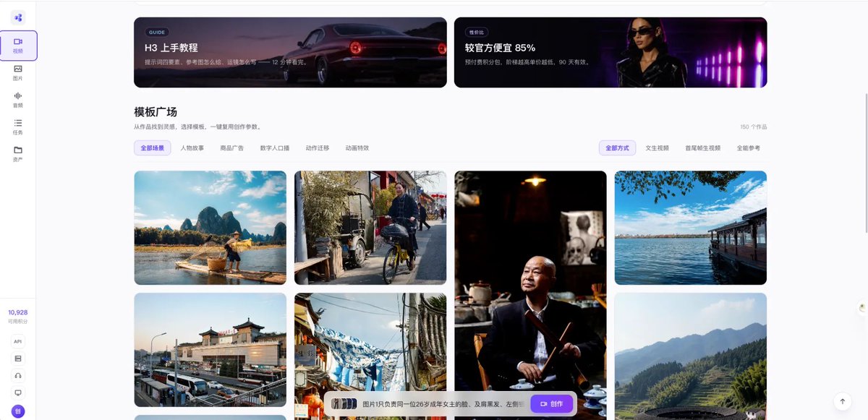Viewport: 868px width, 420px height.
Task: Select the 首尾帧生视频 mode filter
Action: point(703,148)
